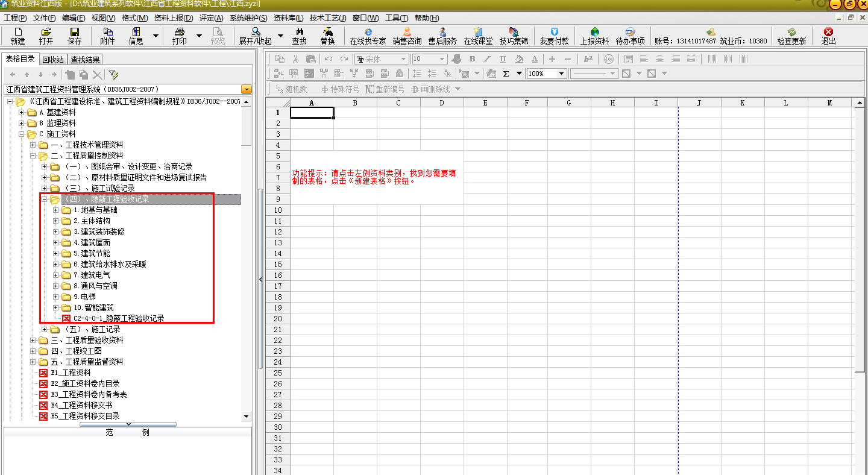Open the 江西省建筑工程资料管理系统 dropdown
This screenshot has height=475, width=868.
click(x=246, y=89)
